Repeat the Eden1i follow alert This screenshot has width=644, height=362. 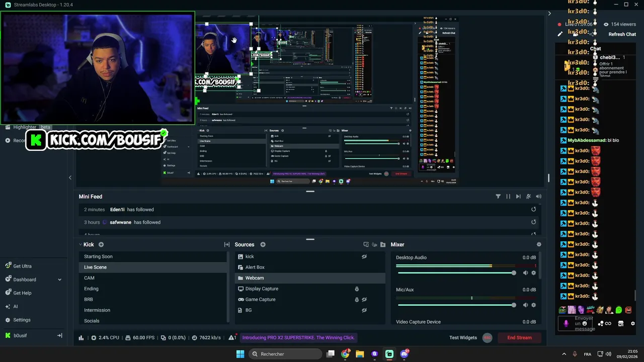click(x=534, y=210)
